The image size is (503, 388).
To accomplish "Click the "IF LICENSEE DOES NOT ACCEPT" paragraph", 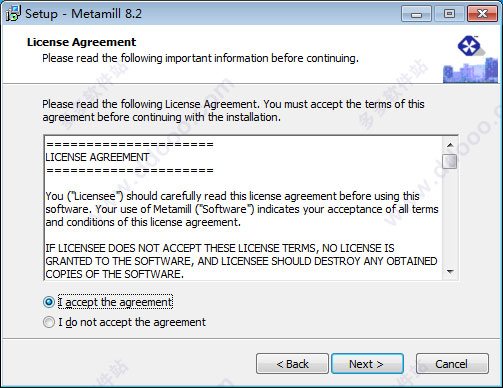I will click(241, 261).
